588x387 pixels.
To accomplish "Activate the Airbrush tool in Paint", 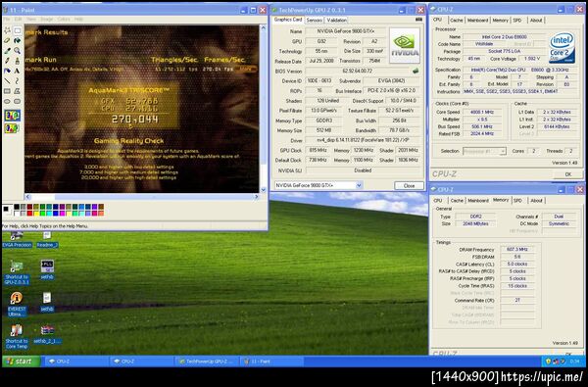I will point(7,71).
